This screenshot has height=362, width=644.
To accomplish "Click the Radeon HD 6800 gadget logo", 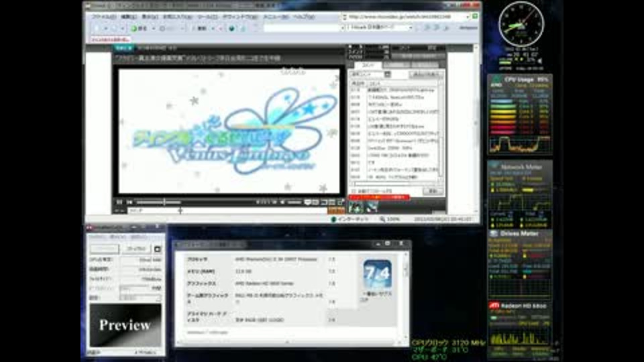I will pos(494,306).
